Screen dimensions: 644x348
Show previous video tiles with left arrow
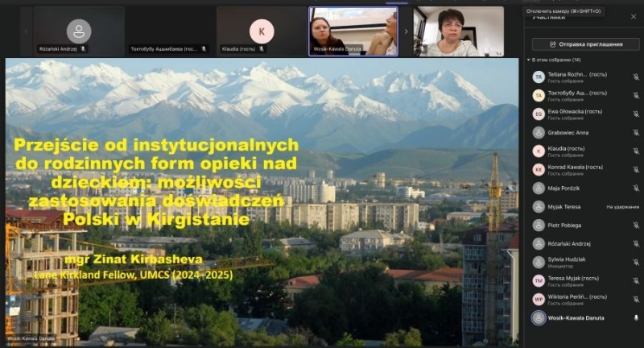point(25,31)
